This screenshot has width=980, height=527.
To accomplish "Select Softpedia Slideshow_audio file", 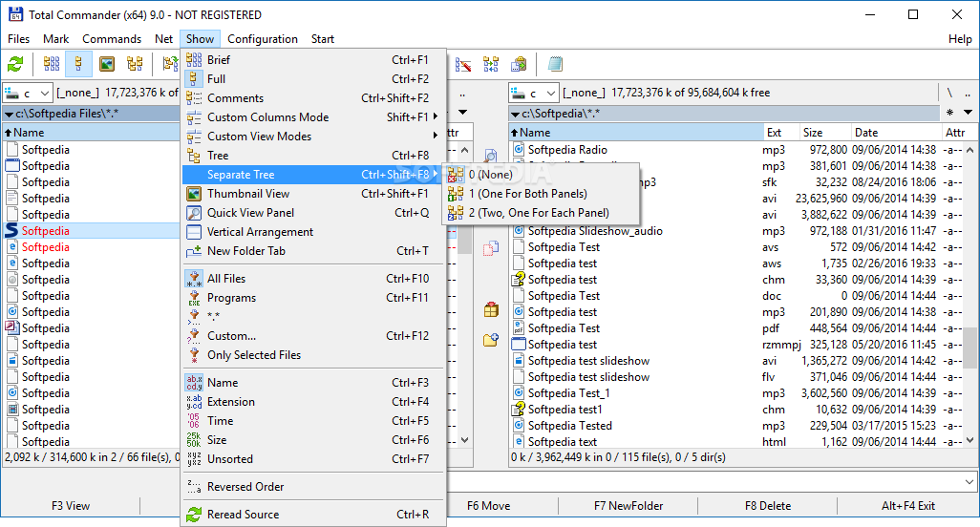I will (x=595, y=231).
